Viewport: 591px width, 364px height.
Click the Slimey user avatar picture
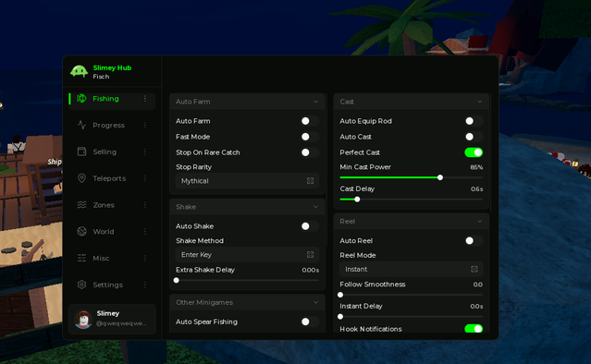tap(83, 320)
